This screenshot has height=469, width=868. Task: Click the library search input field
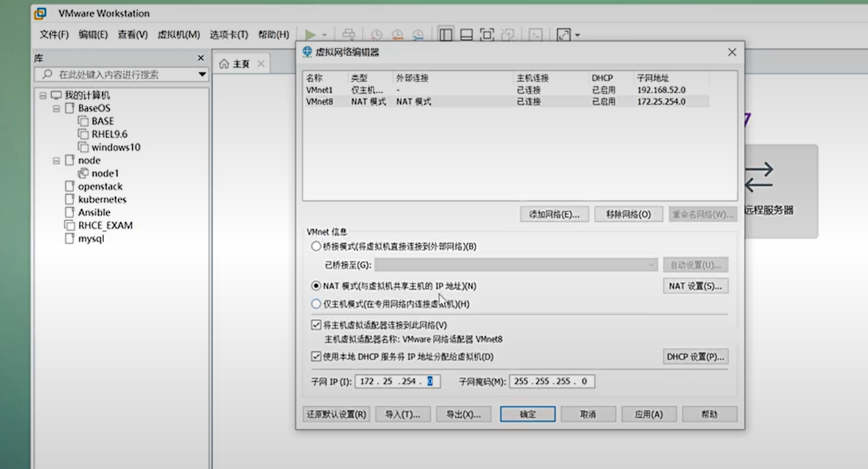point(122,74)
